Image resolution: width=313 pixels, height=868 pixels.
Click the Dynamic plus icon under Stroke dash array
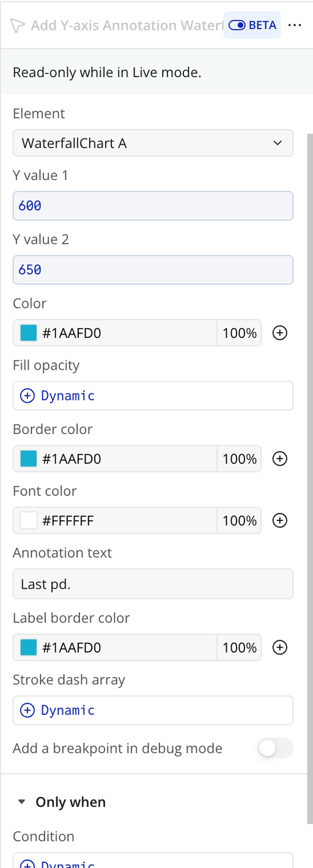(x=28, y=710)
